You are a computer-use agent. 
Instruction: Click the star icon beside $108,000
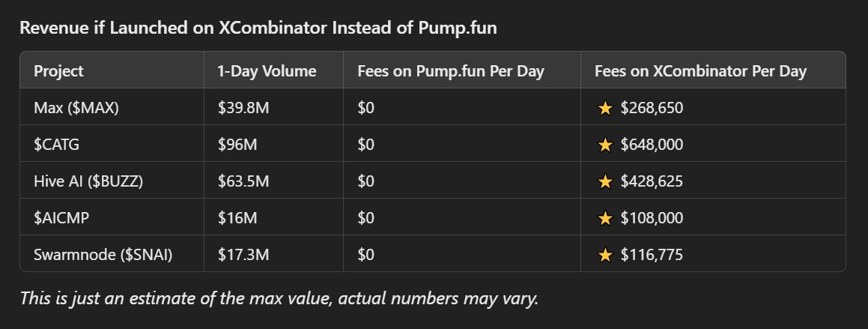point(605,218)
